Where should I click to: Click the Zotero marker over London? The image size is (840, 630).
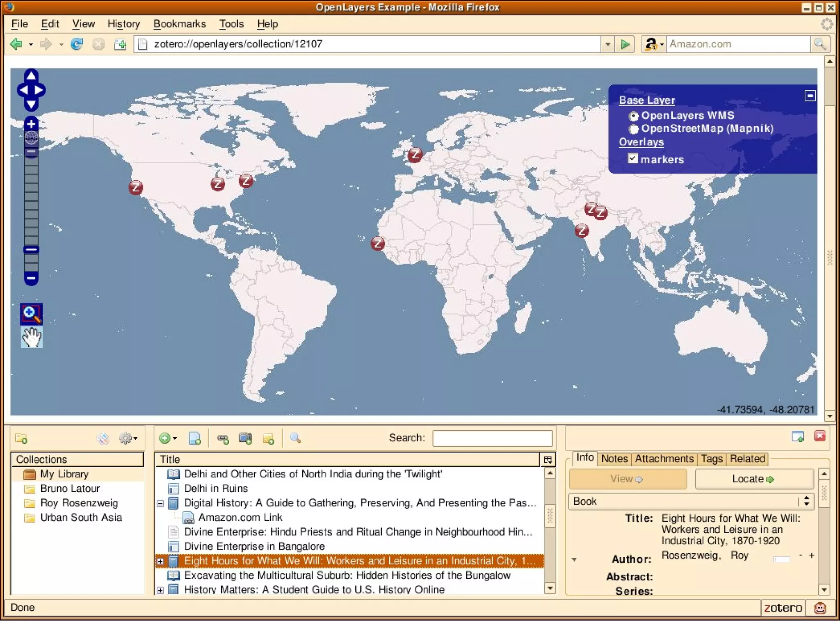(415, 155)
